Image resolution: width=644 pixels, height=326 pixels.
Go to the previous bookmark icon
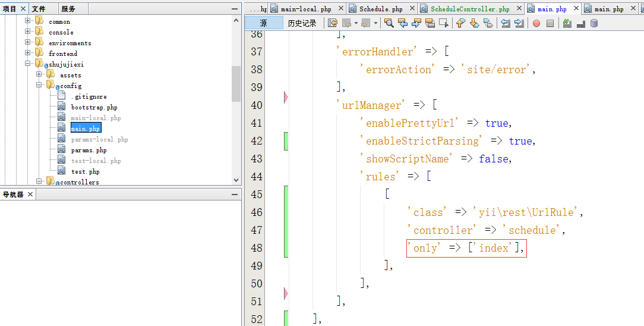[x=460, y=23]
